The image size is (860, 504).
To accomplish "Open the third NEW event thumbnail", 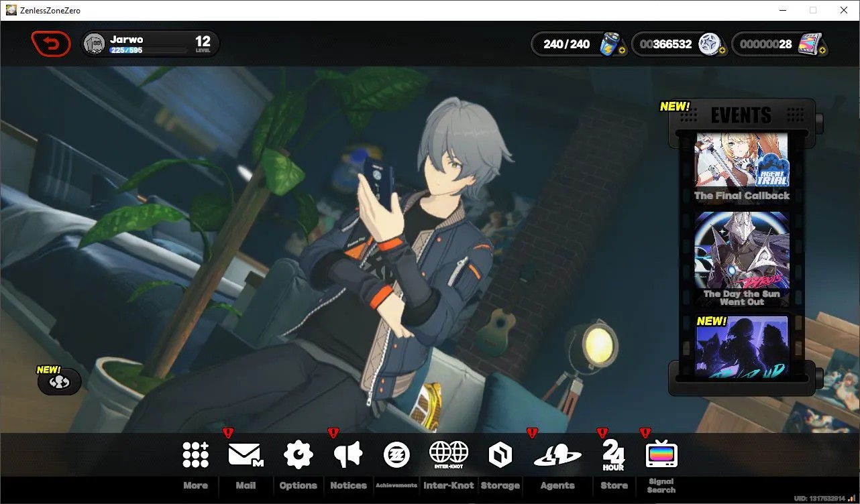I will (x=742, y=346).
